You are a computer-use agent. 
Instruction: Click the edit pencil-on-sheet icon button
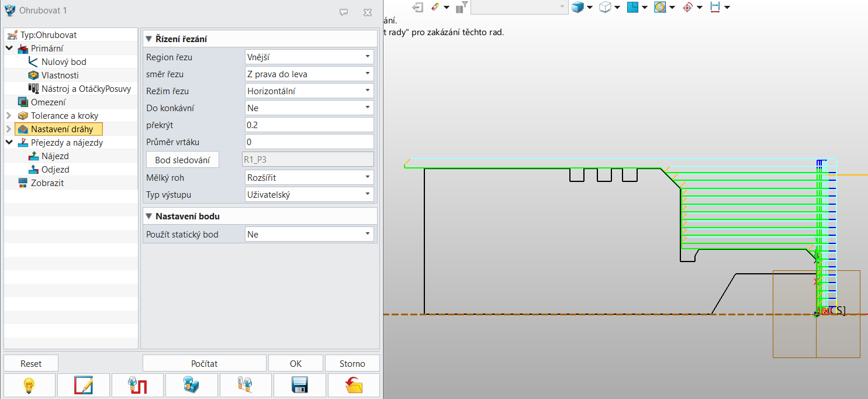tap(84, 386)
